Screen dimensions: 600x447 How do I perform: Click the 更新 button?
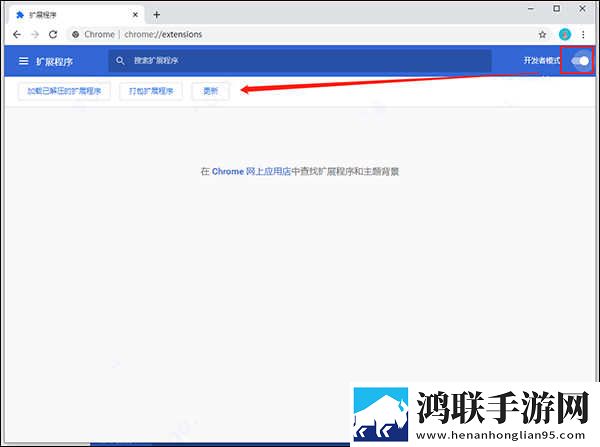point(210,91)
